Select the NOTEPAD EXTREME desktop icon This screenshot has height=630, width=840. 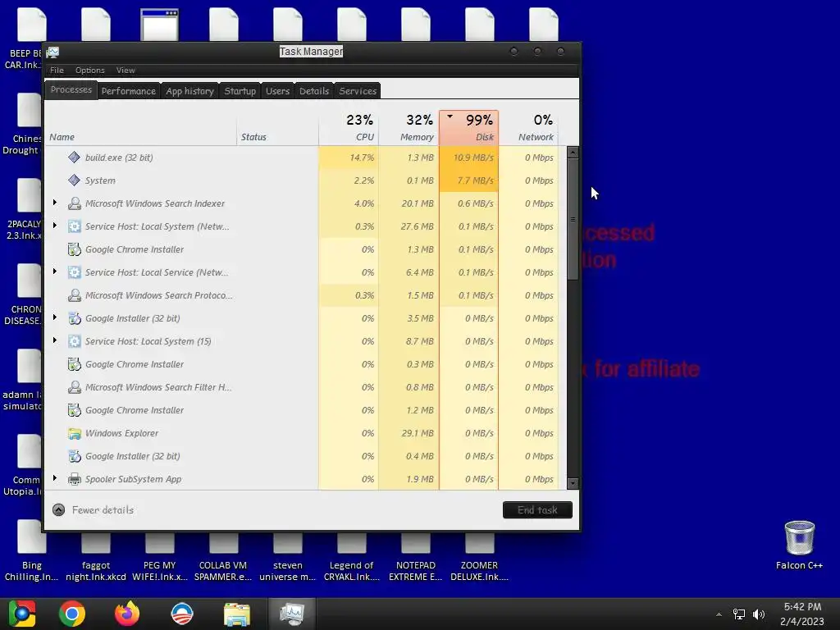(x=416, y=557)
